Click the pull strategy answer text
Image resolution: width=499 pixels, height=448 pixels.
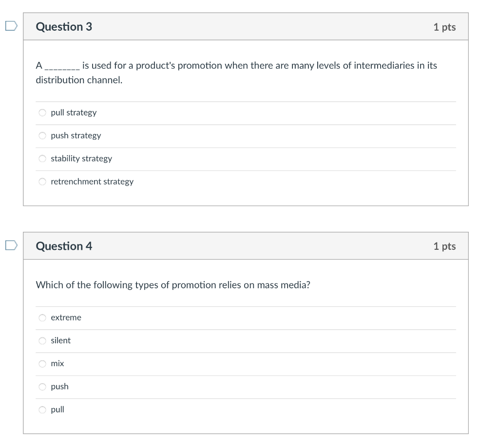[74, 112]
